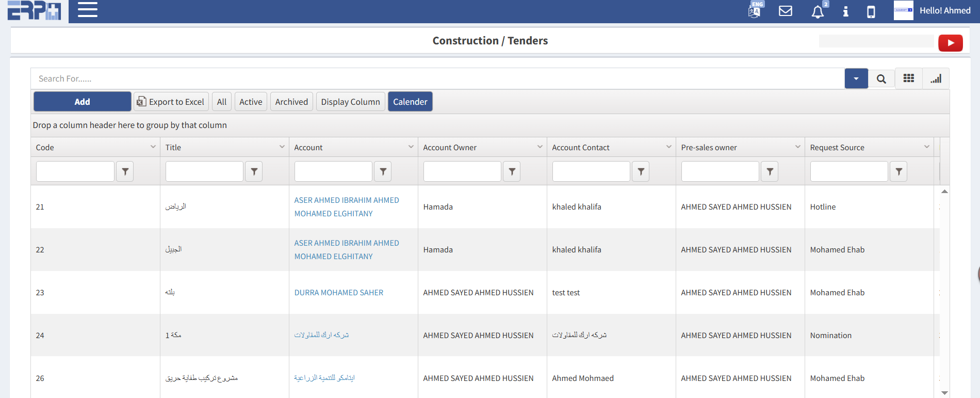The image size is (980, 398).
Task: Expand the blue search options dropdown
Action: pos(856,79)
